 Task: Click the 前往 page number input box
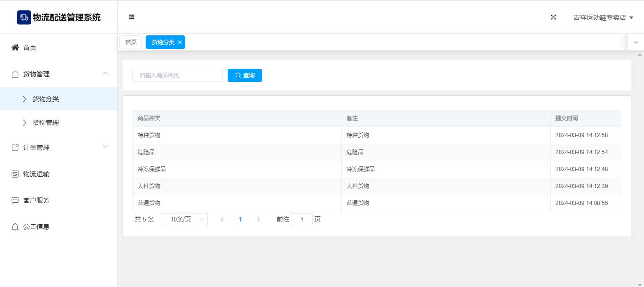pyautogui.click(x=301, y=220)
